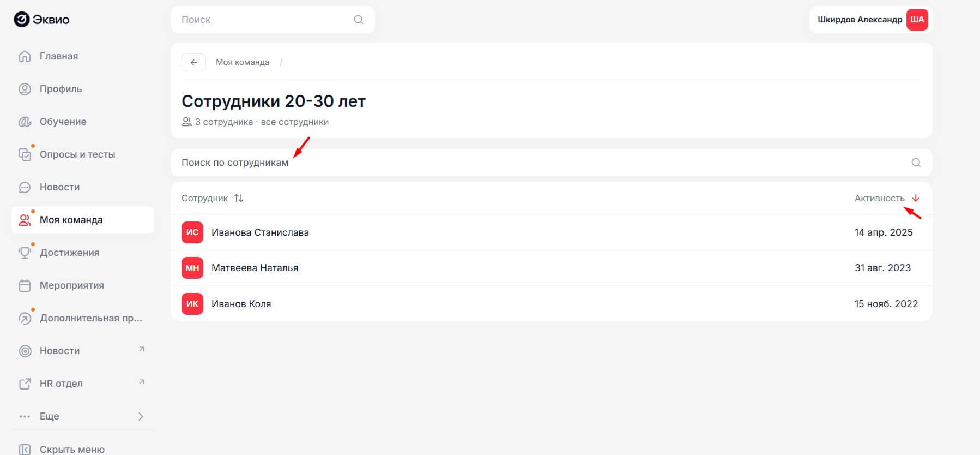Screen dimensions: 980x455
Task: Toggle Активность sort direction arrow
Action: (916, 198)
